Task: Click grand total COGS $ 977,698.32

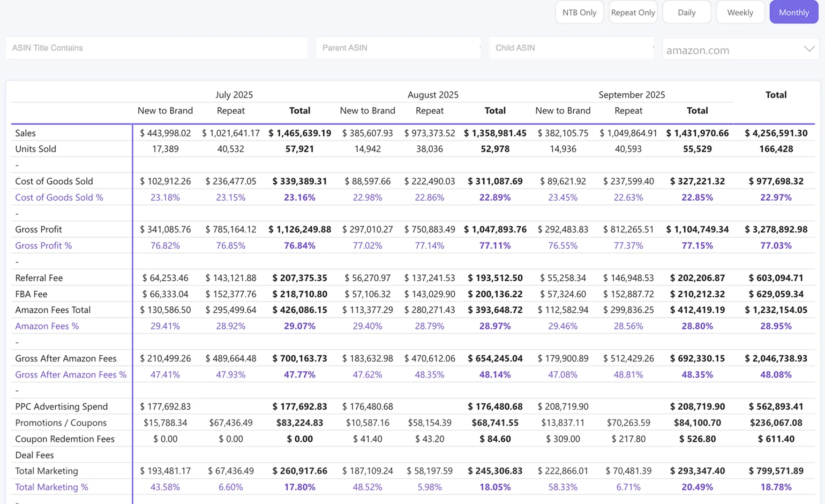Action: click(776, 181)
